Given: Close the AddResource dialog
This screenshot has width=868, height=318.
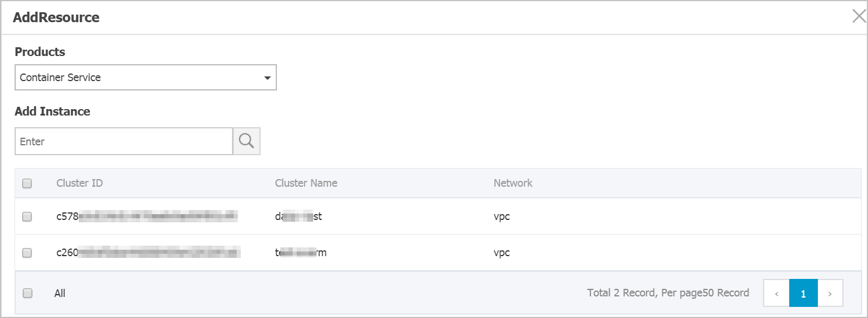Looking at the screenshot, I should point(859,16).
